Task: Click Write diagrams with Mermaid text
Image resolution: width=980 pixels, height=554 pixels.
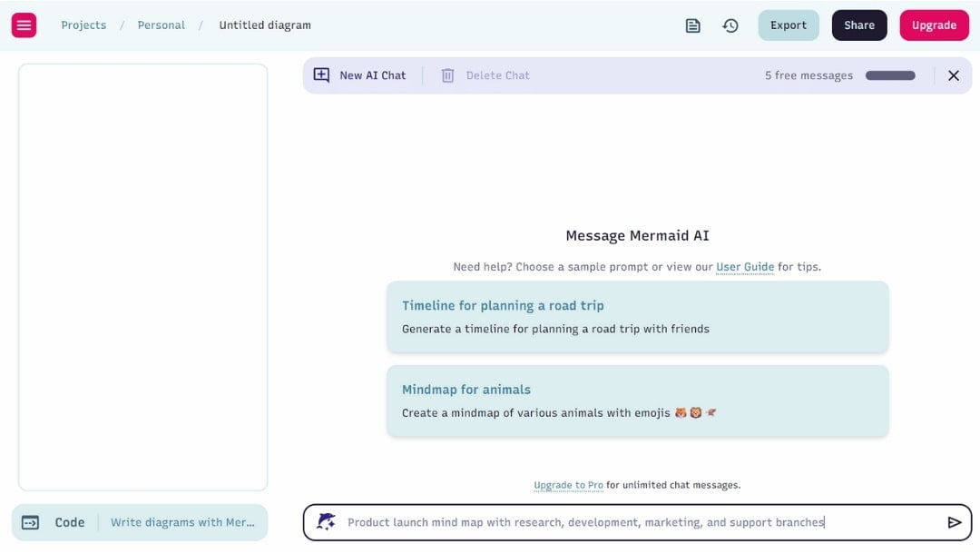Action: click(182, 522)
